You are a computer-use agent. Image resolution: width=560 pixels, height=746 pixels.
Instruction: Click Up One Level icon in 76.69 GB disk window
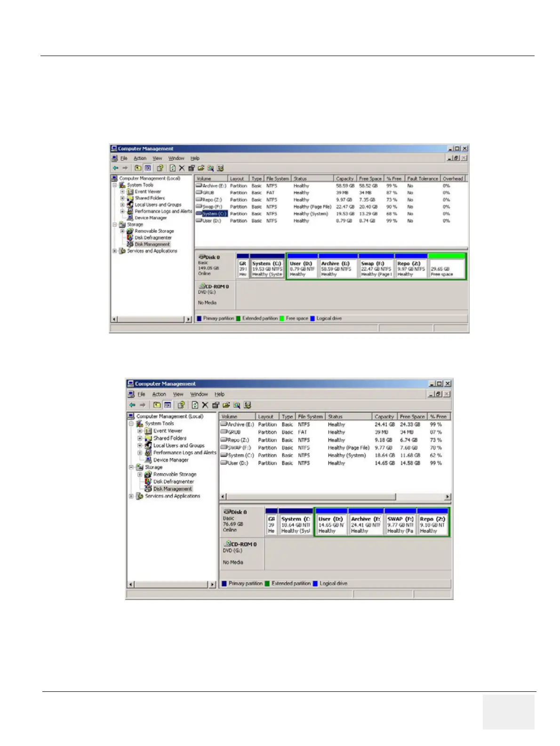click(157, 405)
